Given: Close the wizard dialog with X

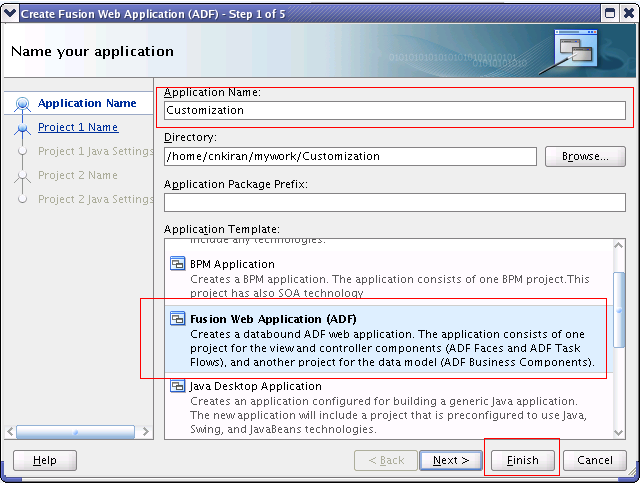Looking at the screenshot, I should (x=629, y=13).
